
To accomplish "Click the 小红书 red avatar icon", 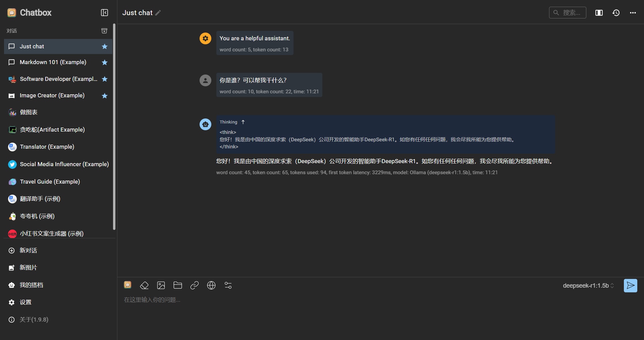I will point(12,234).
